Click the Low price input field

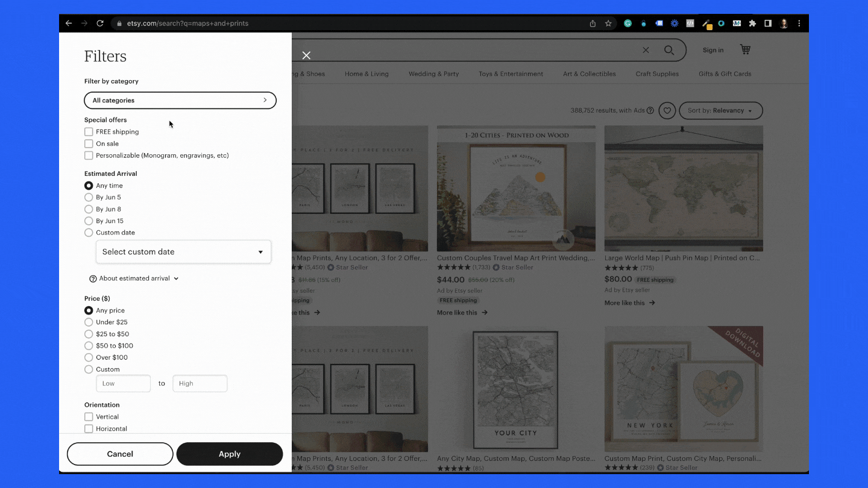point(123,384)
